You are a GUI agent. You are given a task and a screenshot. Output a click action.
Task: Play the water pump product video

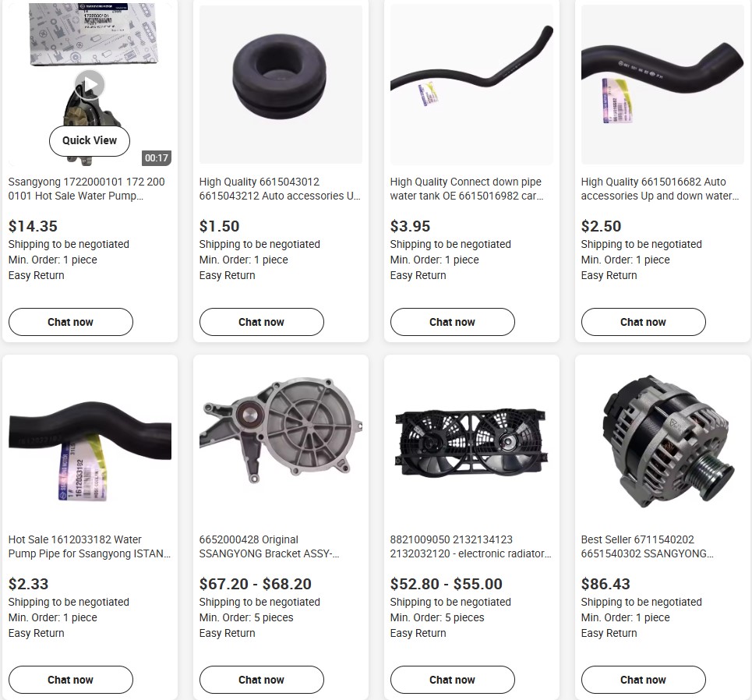(x=90, y=85)
